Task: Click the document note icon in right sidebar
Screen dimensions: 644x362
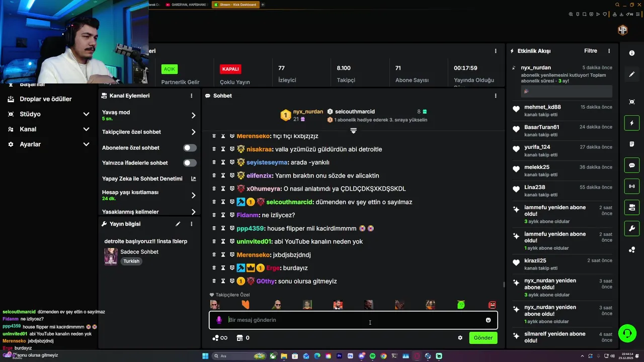Action: 632,144
